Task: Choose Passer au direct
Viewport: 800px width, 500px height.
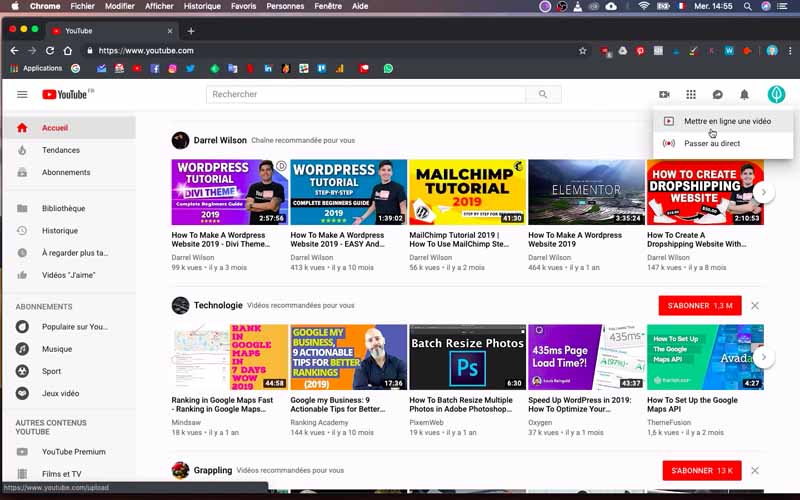Action: click(x=723, y=143)
